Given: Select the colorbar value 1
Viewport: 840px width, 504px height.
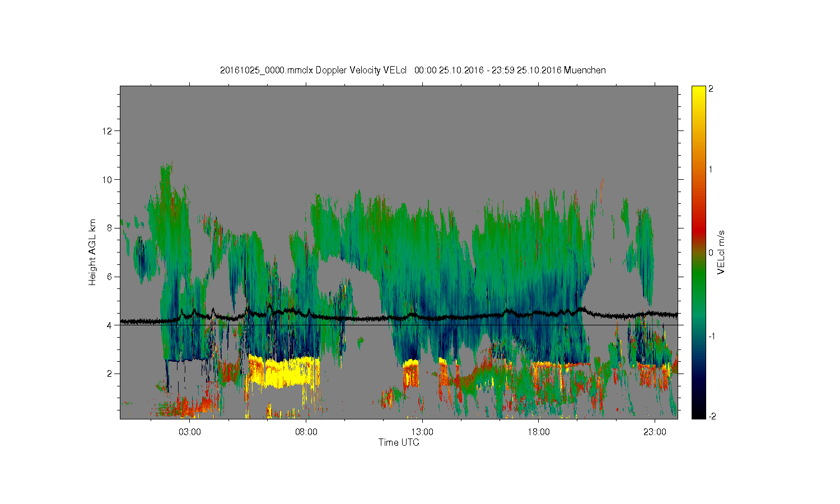Looking at the screenshot, I should [x=711, y=170].
